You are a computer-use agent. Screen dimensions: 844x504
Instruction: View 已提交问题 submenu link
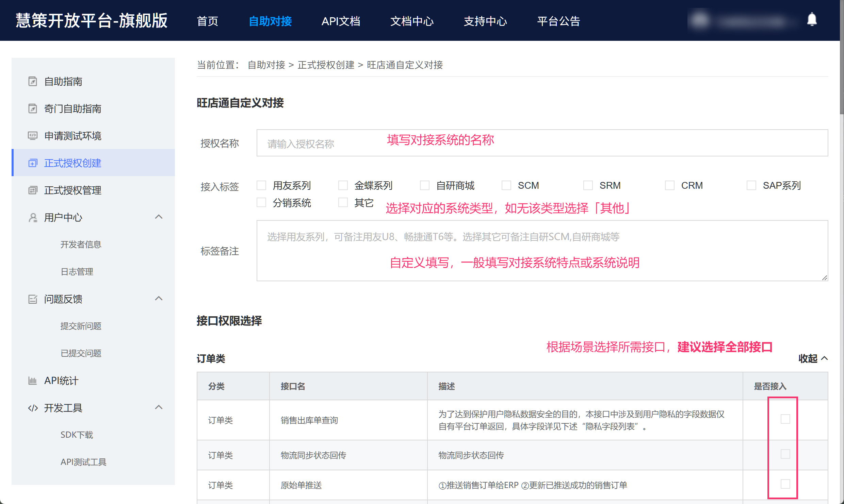(x=81, y=353)
